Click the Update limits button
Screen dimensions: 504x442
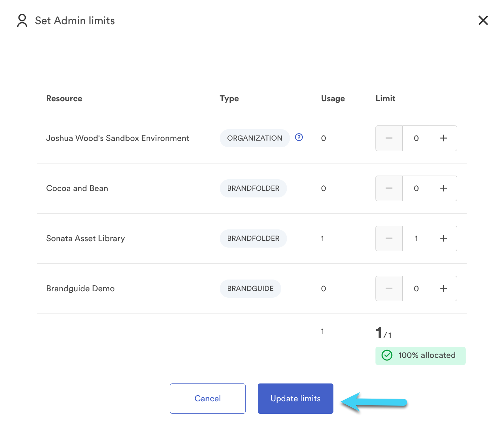(295, 399)
